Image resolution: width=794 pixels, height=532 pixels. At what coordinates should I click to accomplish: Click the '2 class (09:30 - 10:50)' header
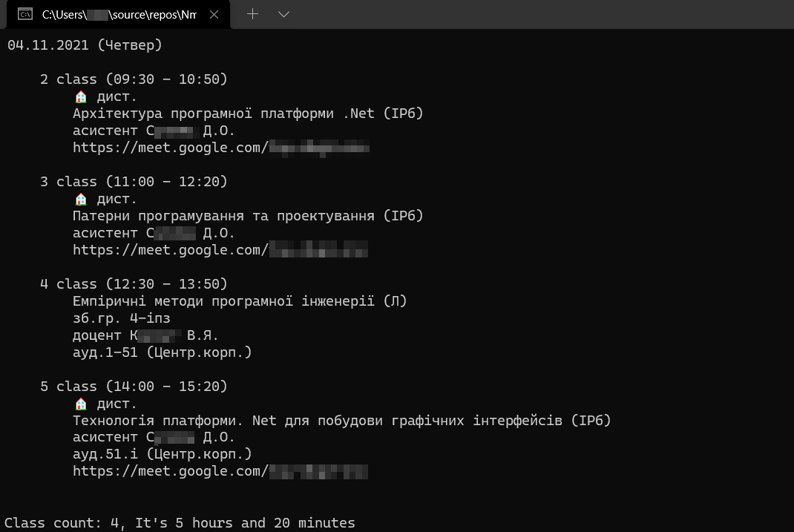134,79
